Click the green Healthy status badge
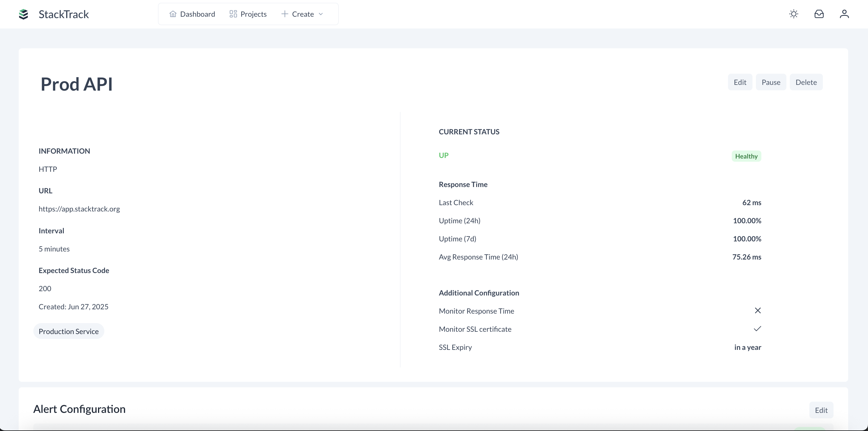Viewport: 868px width, 431px height. tap(746, 156)
